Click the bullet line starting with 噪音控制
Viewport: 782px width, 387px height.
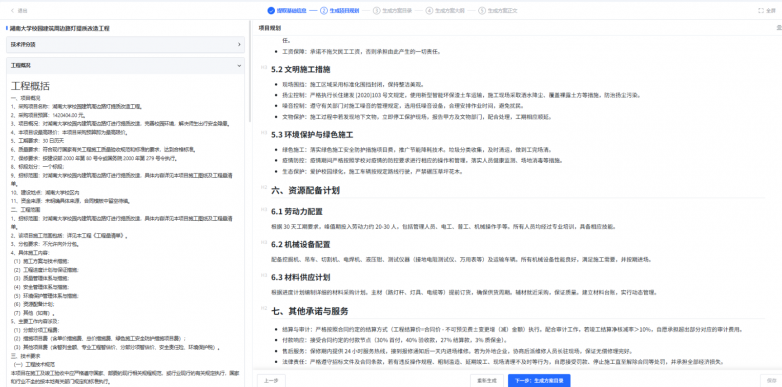tap(403, 106)
